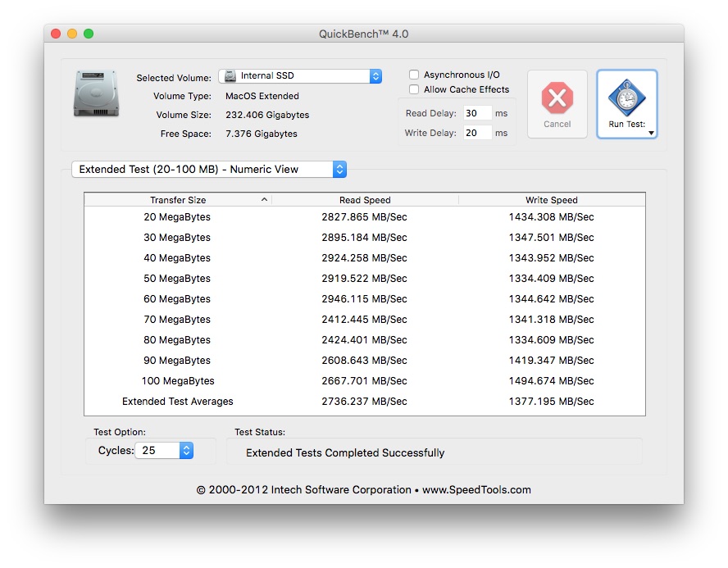
Task: Click the red Cancel X icon
Action: (x=557, y=98)
